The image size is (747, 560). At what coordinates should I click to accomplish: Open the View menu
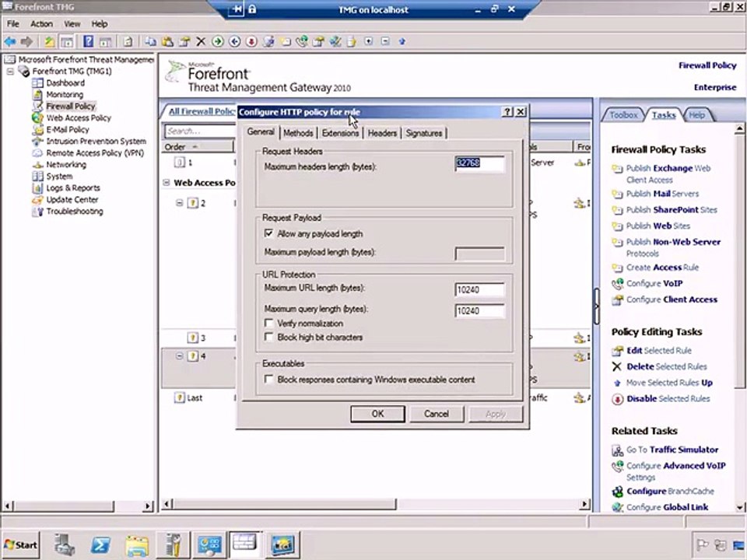[x=72, y=24]
